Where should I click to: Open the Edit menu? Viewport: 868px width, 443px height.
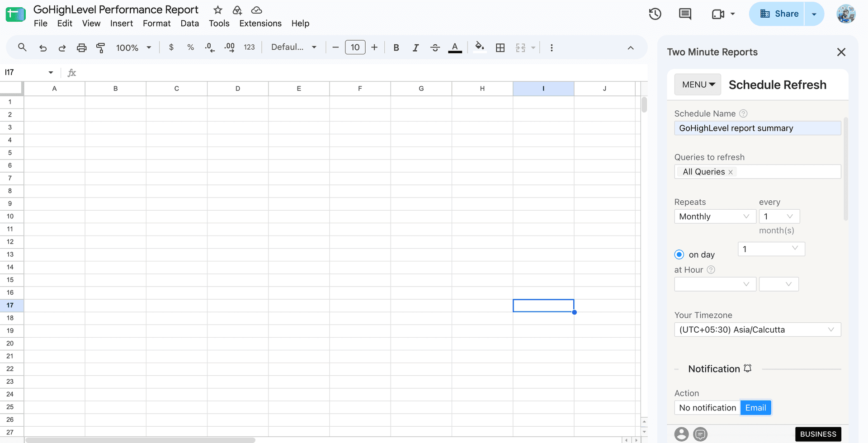point(65,24)
